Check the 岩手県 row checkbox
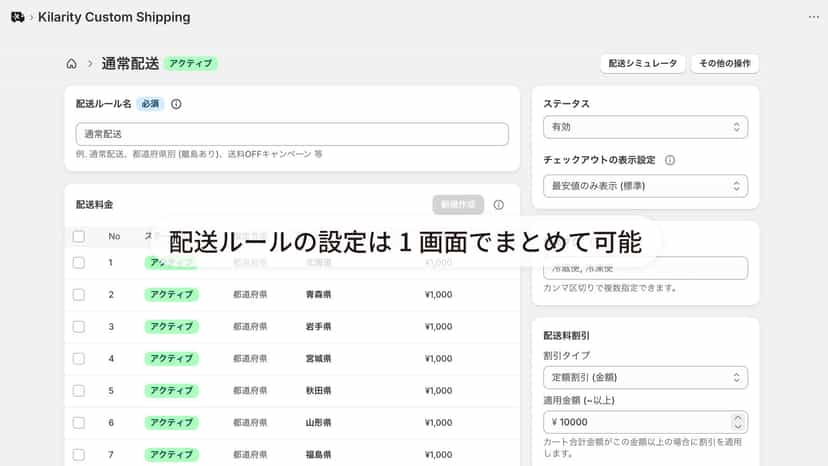The width and height of the screenshot is (828, 466). pos(79,327)
